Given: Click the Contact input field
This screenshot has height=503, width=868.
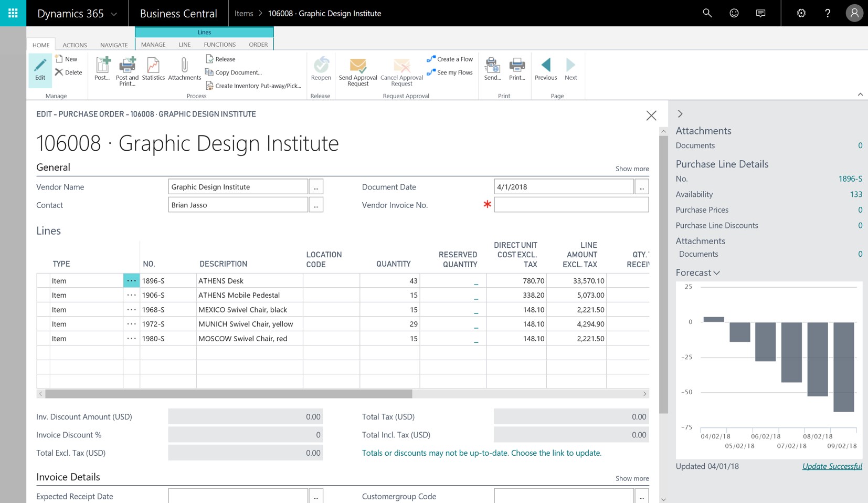Looking at the screenshot, I should coord(238,205).
